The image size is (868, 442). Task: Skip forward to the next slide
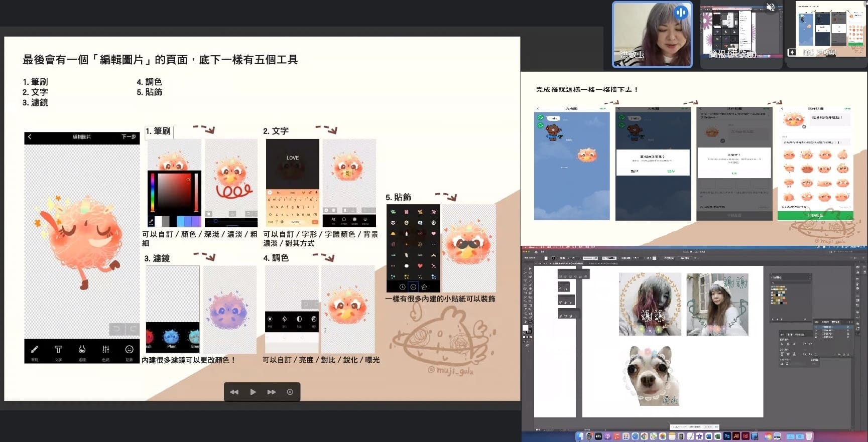point(272,392)
